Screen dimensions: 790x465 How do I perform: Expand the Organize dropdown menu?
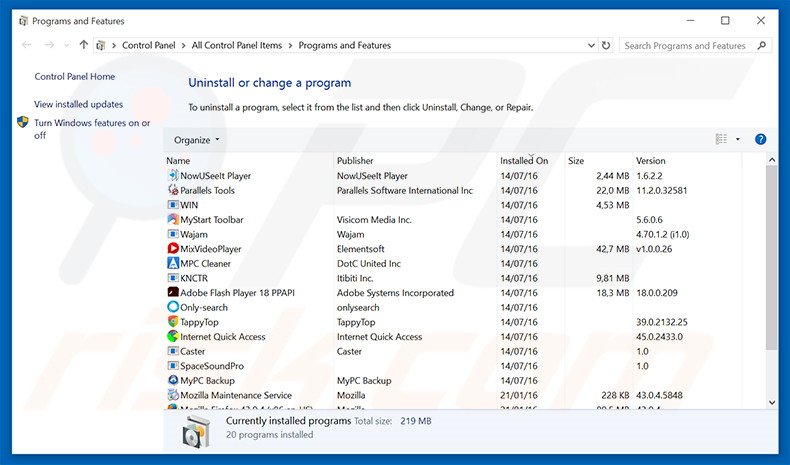pyautogui.click(x=196, y=140)
